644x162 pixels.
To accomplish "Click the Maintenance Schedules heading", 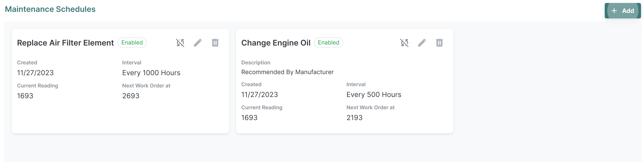I will [x=50, y=9].
